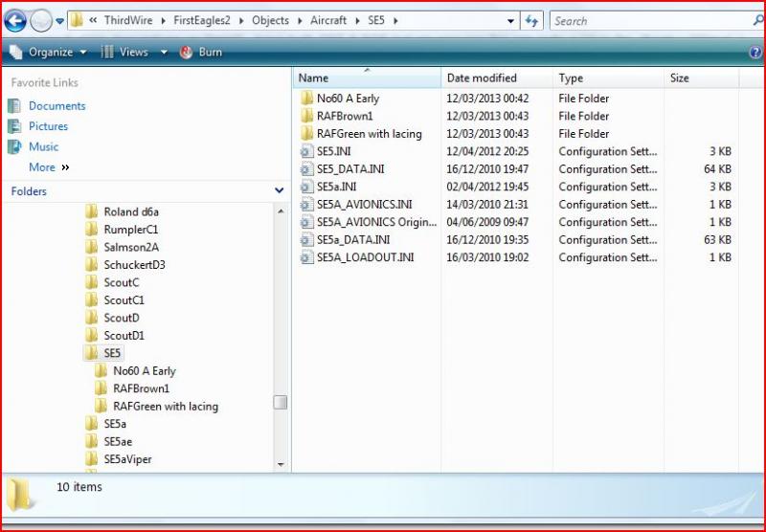Select ThirdWire in the address breadcrumb
Screen dimensions: 766x532
[x=128, y=20]
